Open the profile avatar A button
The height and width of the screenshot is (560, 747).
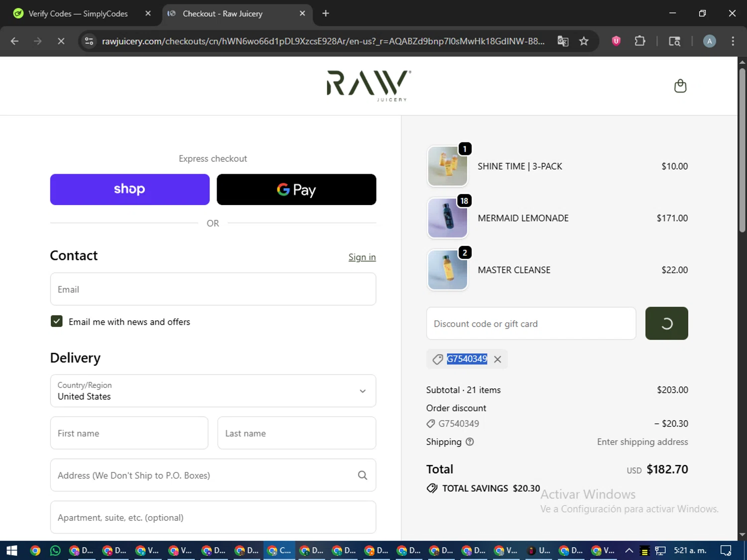710,41
